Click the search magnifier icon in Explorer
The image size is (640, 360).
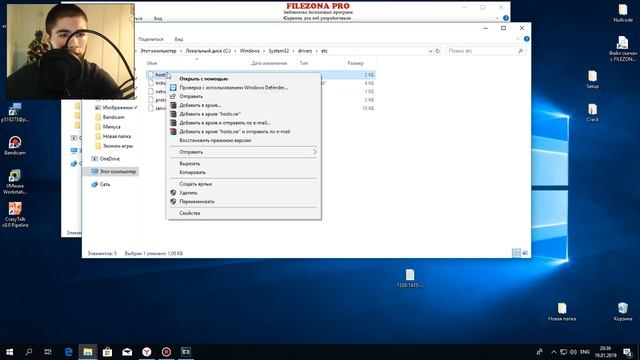click(520, 51)
